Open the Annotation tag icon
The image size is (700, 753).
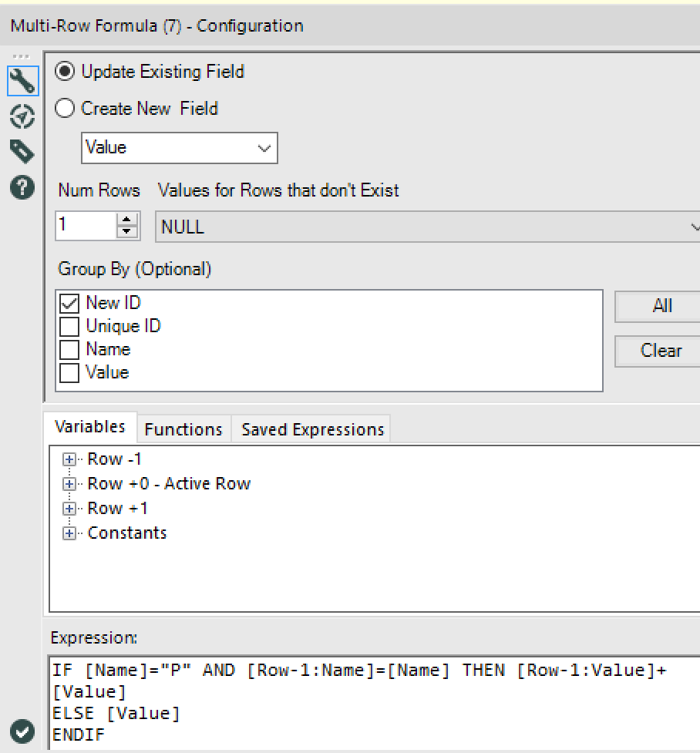coord(22,151)
